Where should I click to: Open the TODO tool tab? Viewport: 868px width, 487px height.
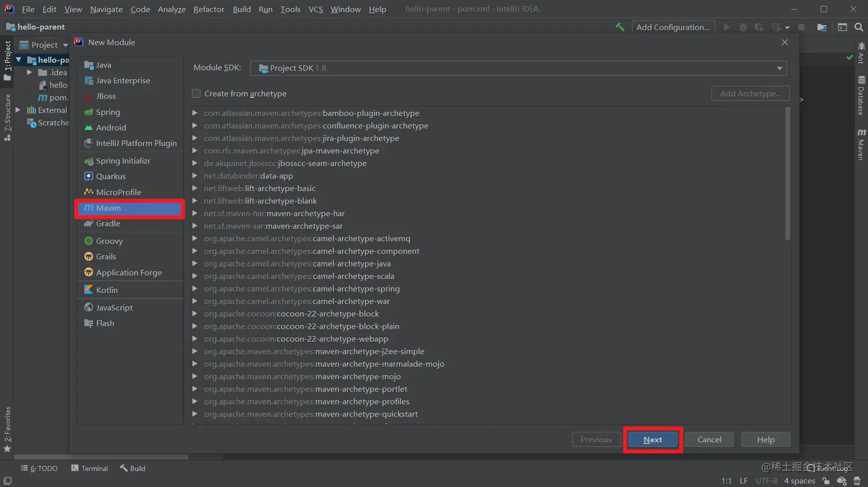click(39, 469)
